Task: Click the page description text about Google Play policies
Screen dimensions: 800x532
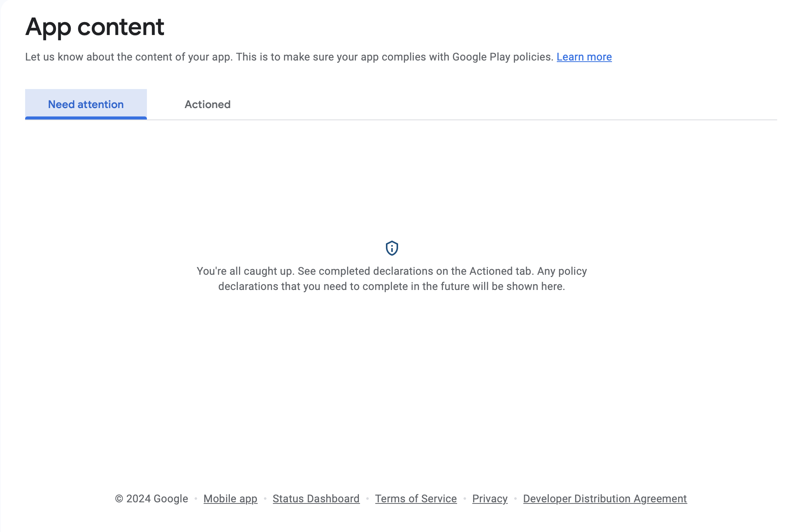Action: click(x=289, y=57)
